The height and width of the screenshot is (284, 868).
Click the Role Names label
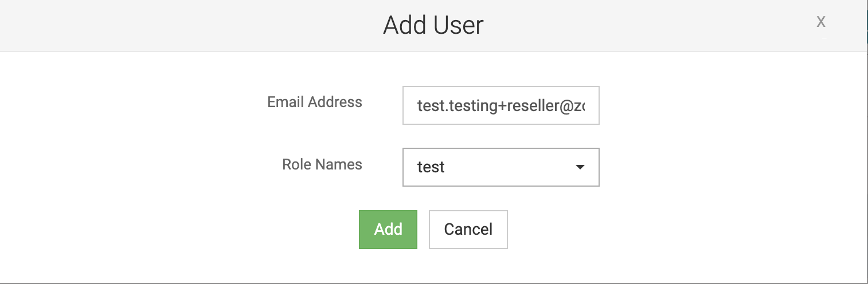point(322,165)
